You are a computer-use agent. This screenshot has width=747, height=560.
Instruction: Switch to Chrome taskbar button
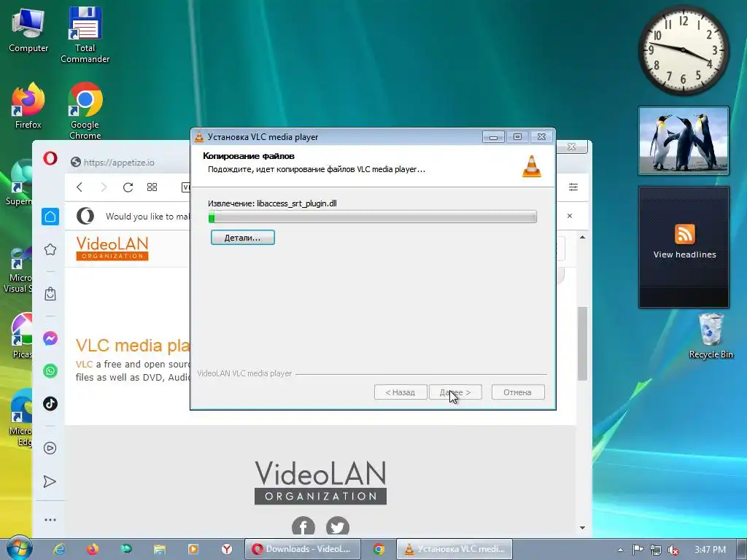pyautogui.click(x=379, y=549)
